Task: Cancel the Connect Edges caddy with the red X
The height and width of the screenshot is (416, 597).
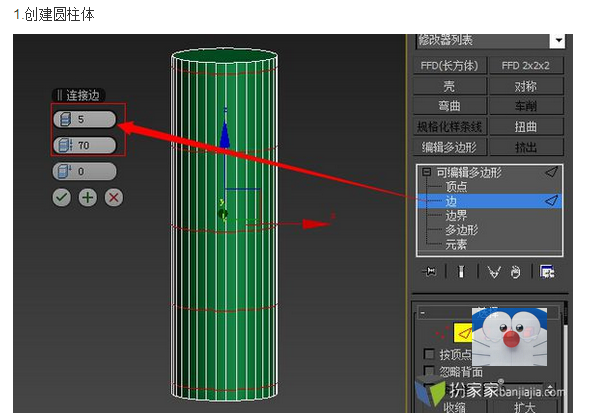Action: [114, 198]
